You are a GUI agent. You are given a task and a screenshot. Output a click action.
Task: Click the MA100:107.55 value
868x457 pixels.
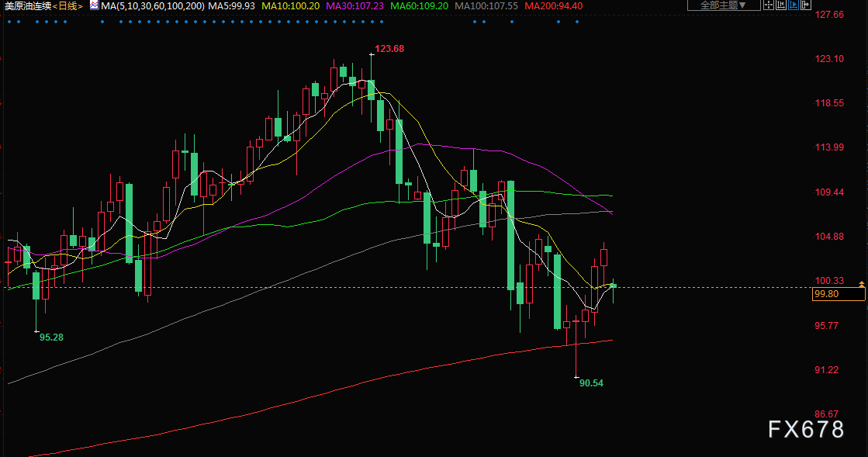tap(486, 6)
